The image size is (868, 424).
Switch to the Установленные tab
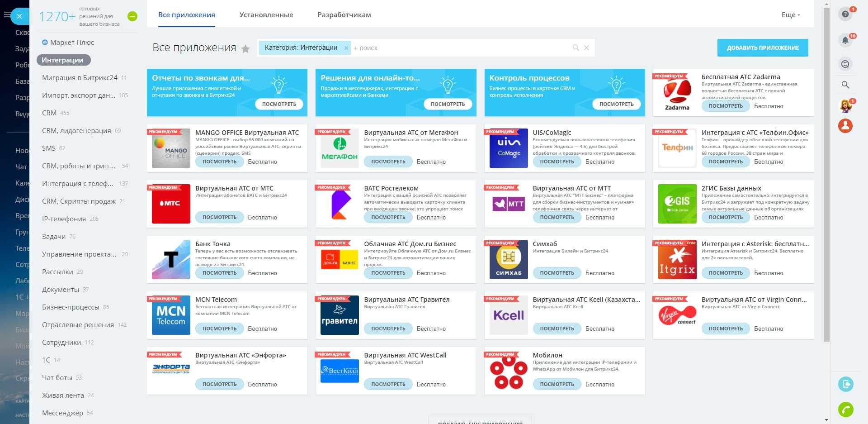(x=266, y=15)
